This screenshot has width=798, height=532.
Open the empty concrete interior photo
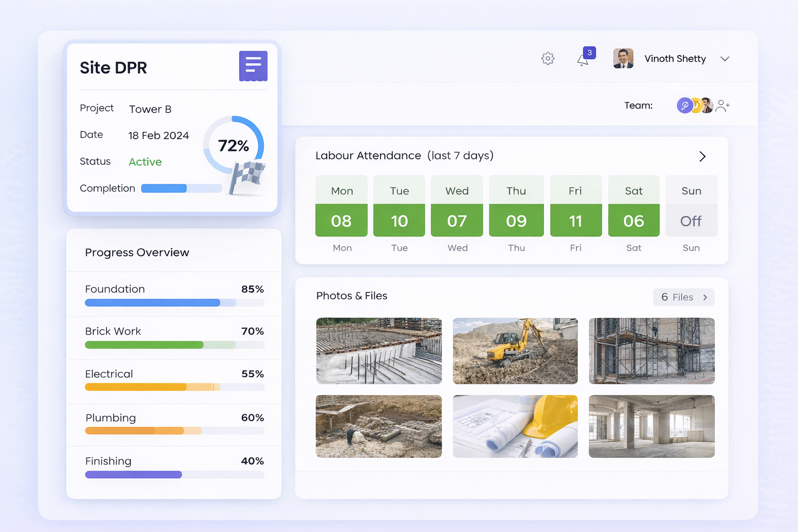[651, 427]
